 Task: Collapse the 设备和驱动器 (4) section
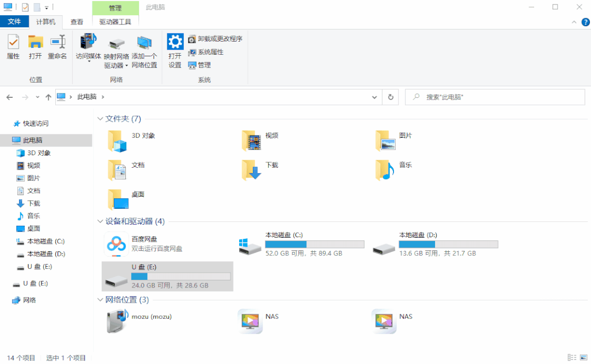point(100,221)
